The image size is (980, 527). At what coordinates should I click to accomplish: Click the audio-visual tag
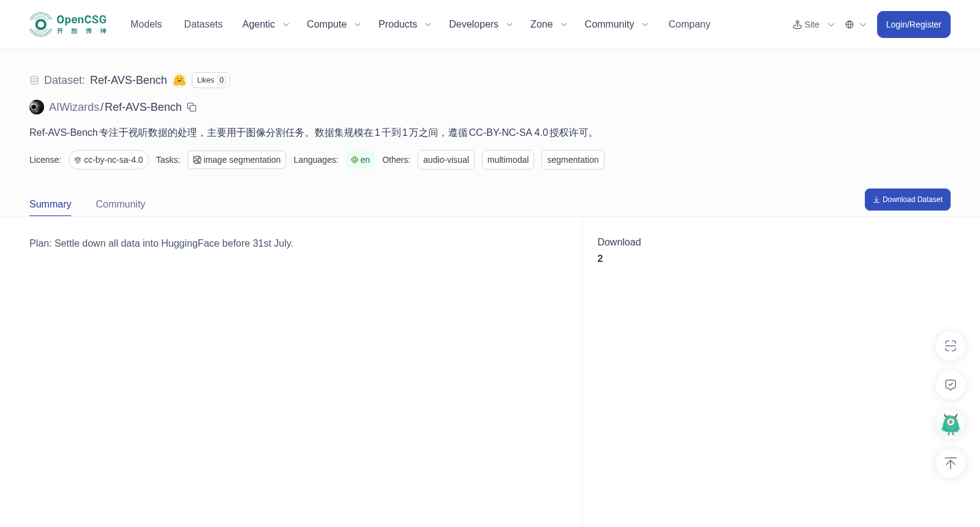click(446, 160)
